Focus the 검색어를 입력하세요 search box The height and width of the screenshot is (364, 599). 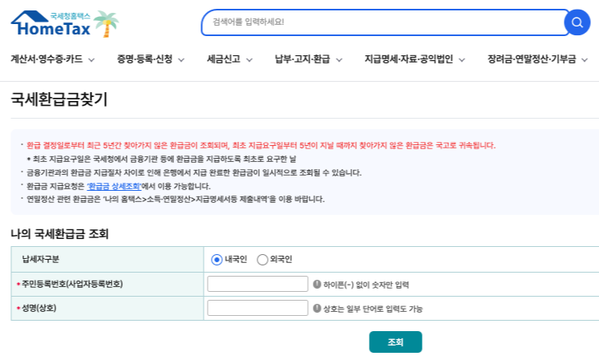[385, 22]
